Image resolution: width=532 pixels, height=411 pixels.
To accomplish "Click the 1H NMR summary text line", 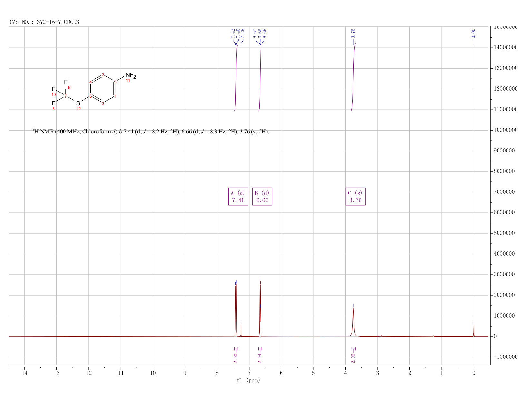I will (151, 132).
